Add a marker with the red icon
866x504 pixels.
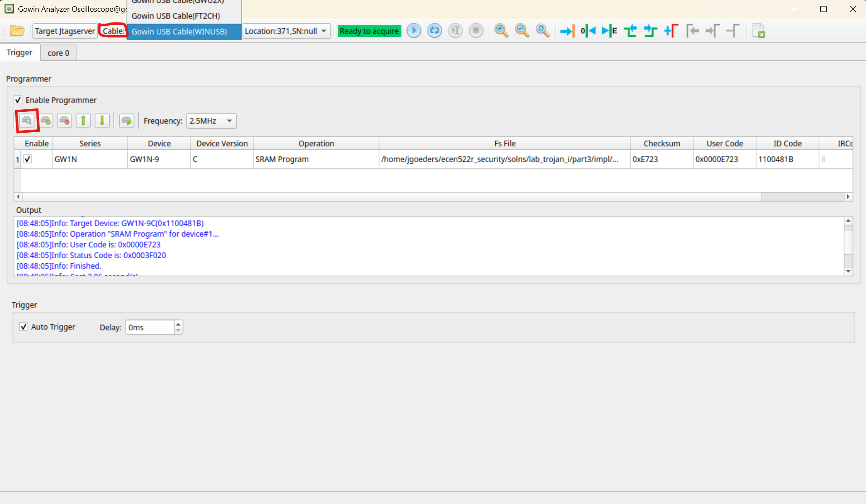[671, 31]
